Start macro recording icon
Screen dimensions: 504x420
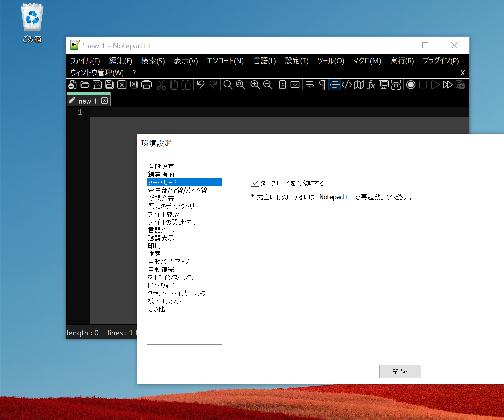pos(411,85)
